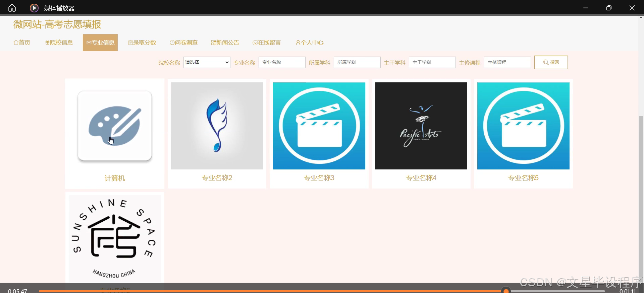Go to the 录取分数 tab

(142, 43)
